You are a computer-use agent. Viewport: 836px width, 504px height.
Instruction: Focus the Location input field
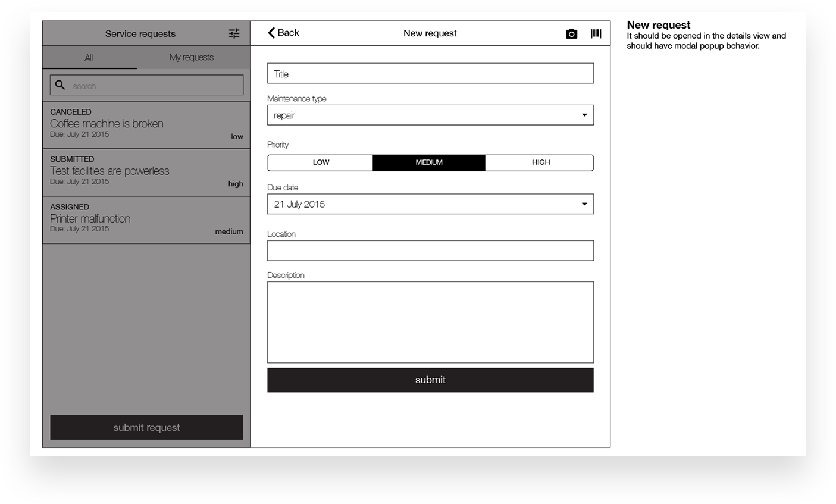tap(430, 251)
